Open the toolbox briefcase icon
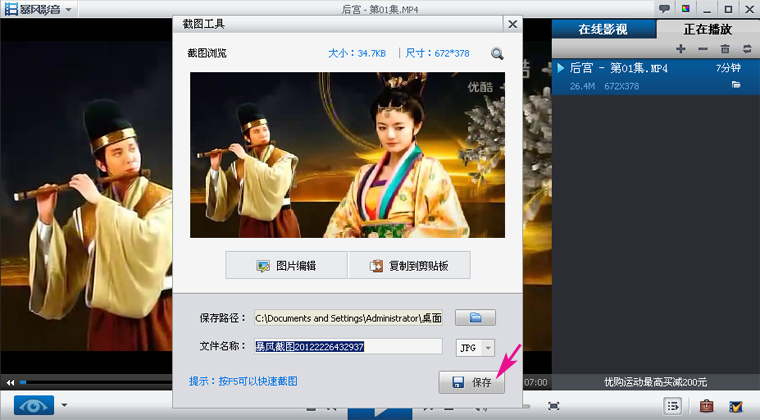The width and height of the screenshot is (760, 420). click(x=707, y=405)
